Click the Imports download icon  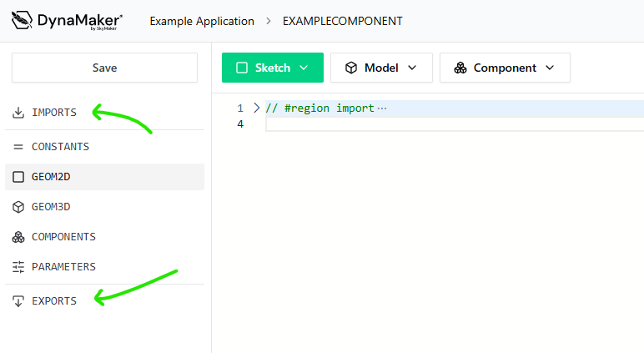tap(18, 112)
